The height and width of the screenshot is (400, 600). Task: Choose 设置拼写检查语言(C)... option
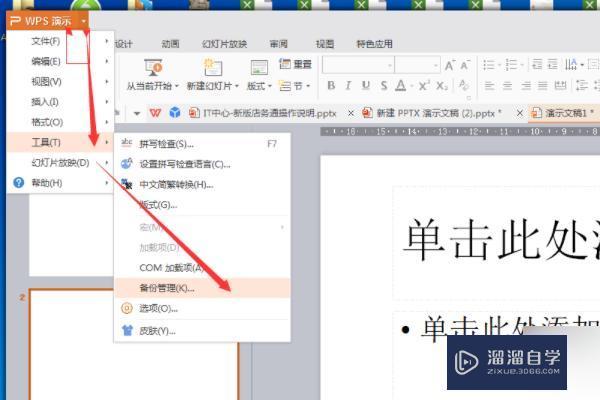(202, 164)
